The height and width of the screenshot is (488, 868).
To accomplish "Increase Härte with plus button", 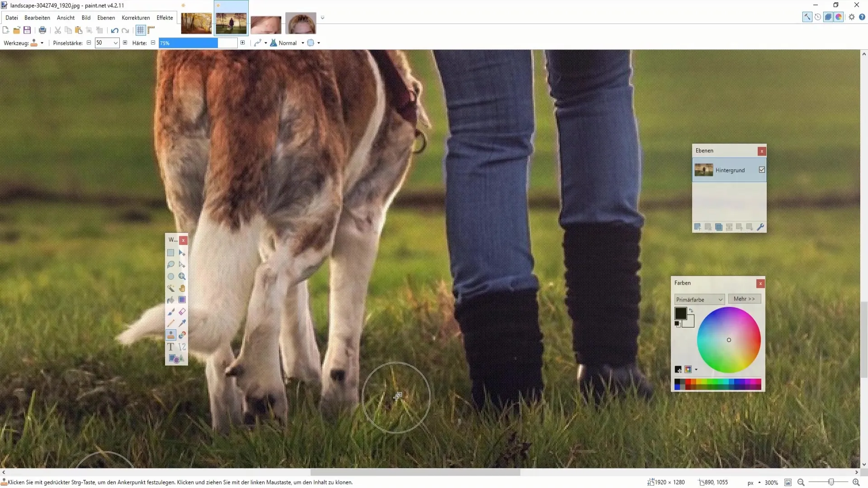I will [243, 43].
